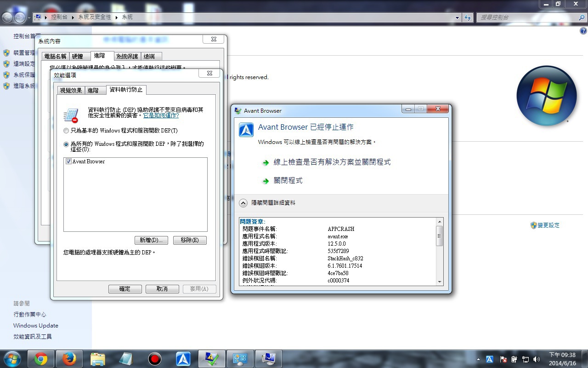Select radio 為所有的 Windows 程式和服務開啟 DEP

(66, 144)
